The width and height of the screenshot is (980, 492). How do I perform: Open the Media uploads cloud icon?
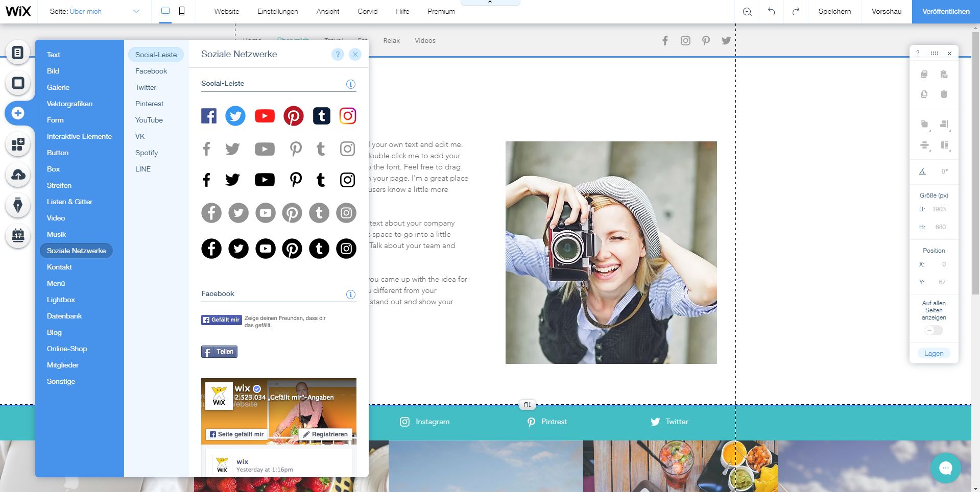(18, 175)
